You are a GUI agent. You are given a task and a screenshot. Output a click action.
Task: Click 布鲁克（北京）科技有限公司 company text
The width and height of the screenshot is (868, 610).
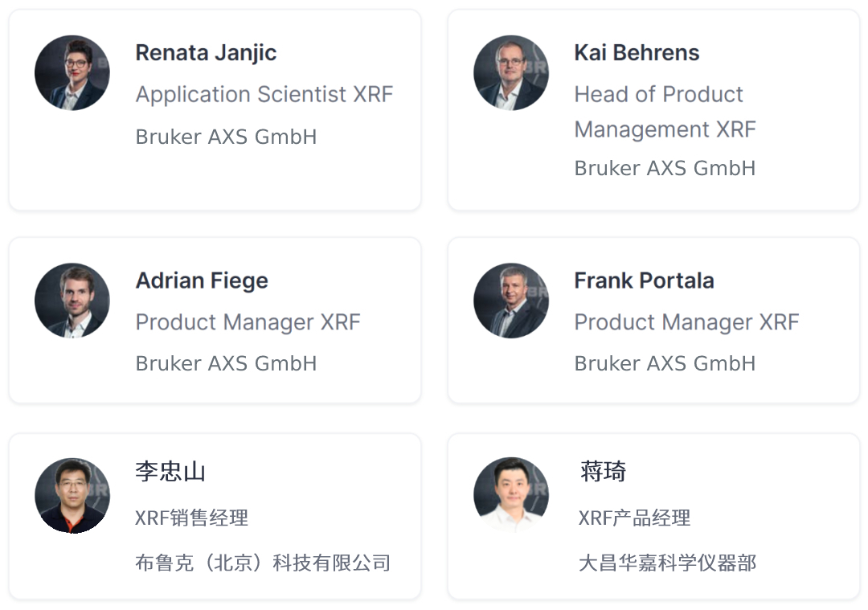click(x=264, y=563)
